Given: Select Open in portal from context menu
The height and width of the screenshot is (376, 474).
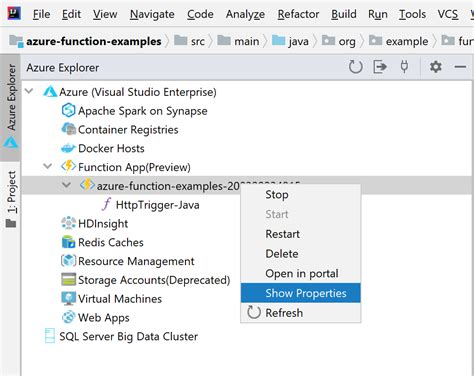Looking at the screenshot, I should point(300,273).
